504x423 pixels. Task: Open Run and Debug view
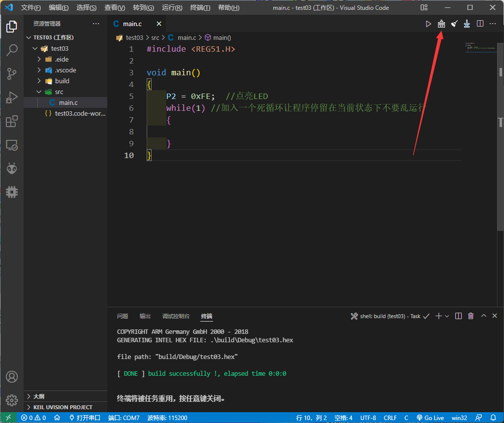point(12,98)
